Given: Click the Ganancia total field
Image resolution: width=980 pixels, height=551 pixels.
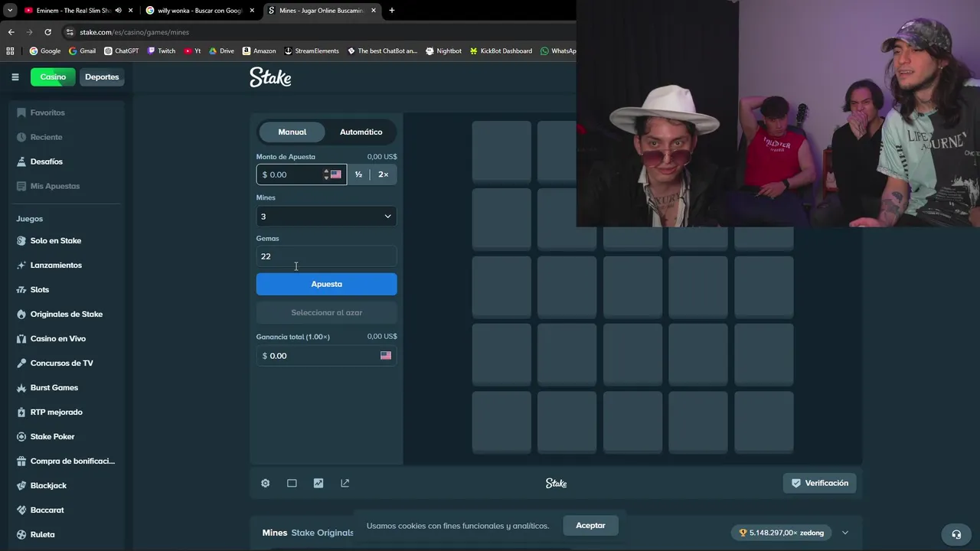Looking at the screenshot, I should click(326, 356).
